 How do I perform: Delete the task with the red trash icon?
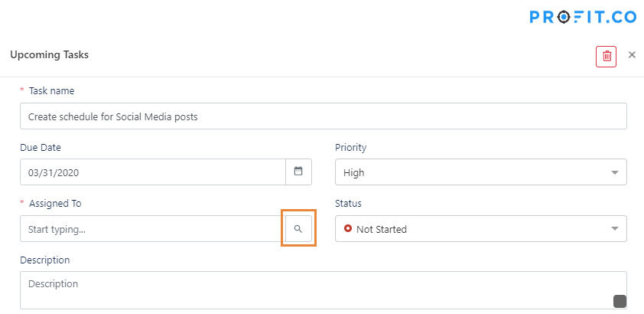click(607, 57)
